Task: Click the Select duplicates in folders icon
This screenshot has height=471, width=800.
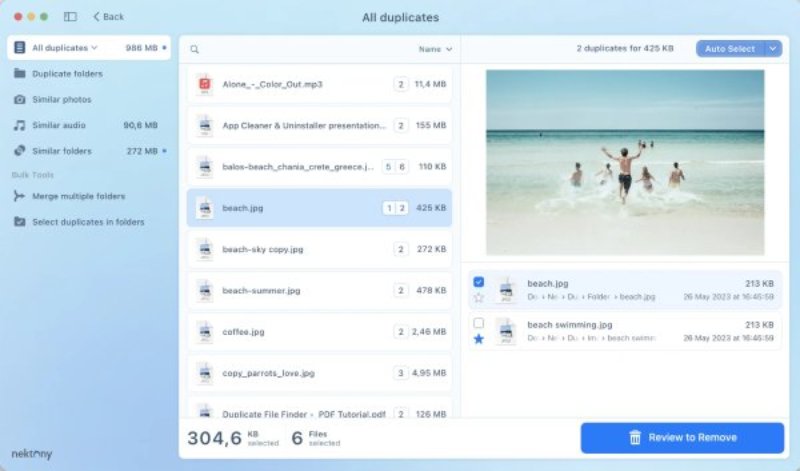Action: pyautogui.click(x=20, y=221)
